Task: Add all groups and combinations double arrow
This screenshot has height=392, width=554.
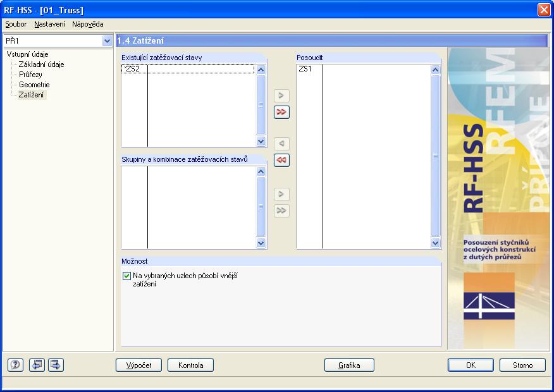Action: 281,211
